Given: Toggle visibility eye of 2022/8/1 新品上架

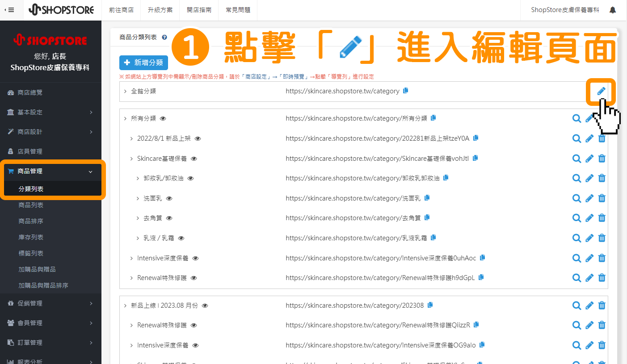Looking at the screenshot, I should pos(198,138).
